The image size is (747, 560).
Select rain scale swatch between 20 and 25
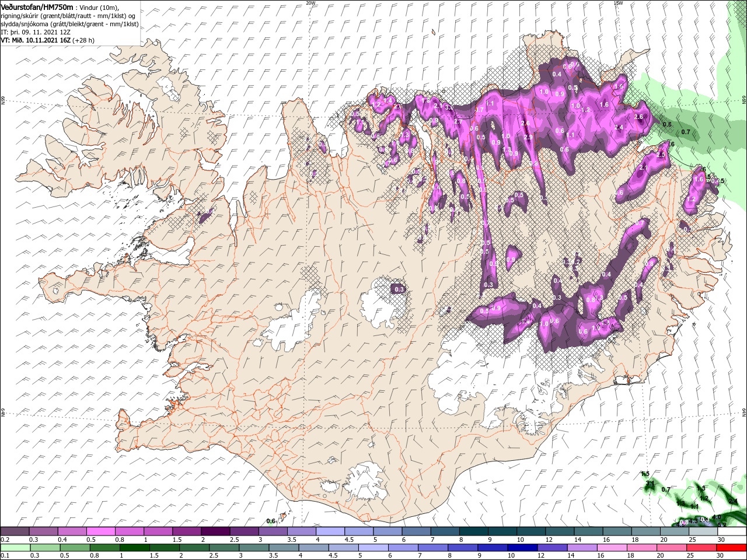[673, 547]
